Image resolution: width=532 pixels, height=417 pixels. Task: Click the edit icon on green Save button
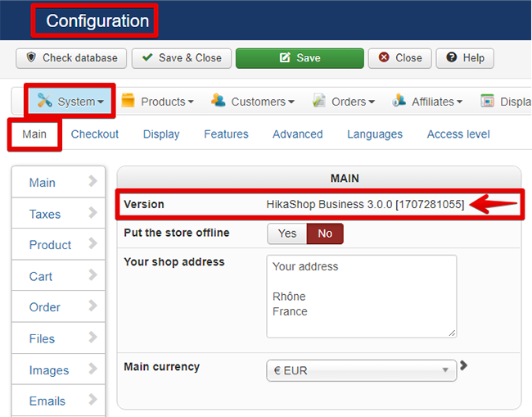[285, 57]
